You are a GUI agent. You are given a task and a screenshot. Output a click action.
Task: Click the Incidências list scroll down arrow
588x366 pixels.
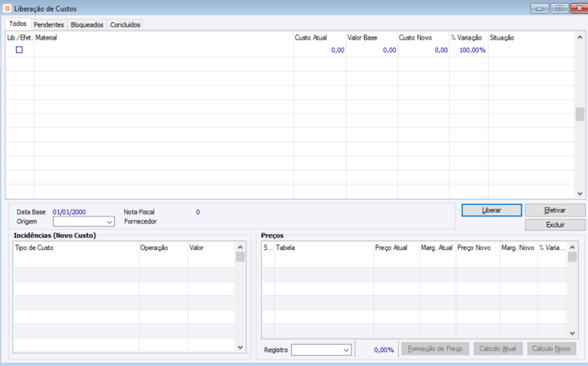point(240,347)
